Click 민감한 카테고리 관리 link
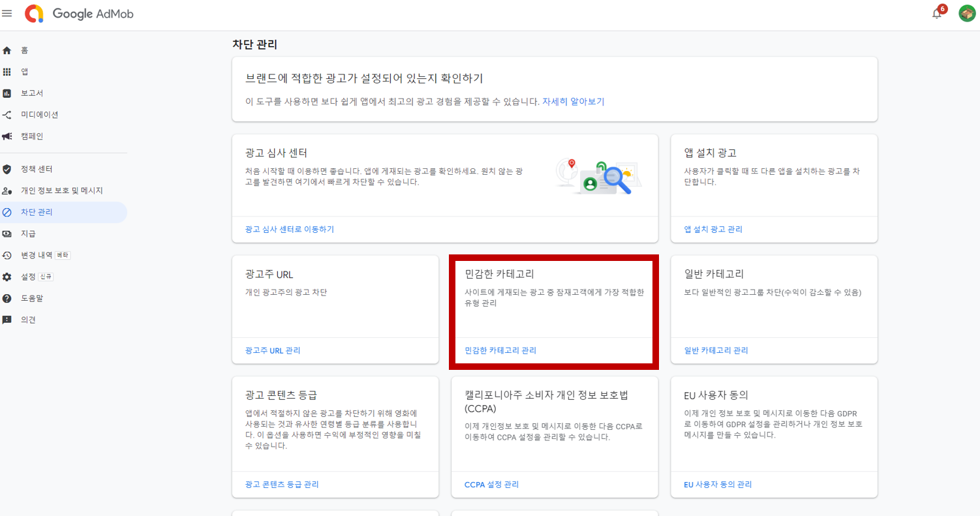The width and height of the screenshot is (980, 516). [x=500, y=350]
